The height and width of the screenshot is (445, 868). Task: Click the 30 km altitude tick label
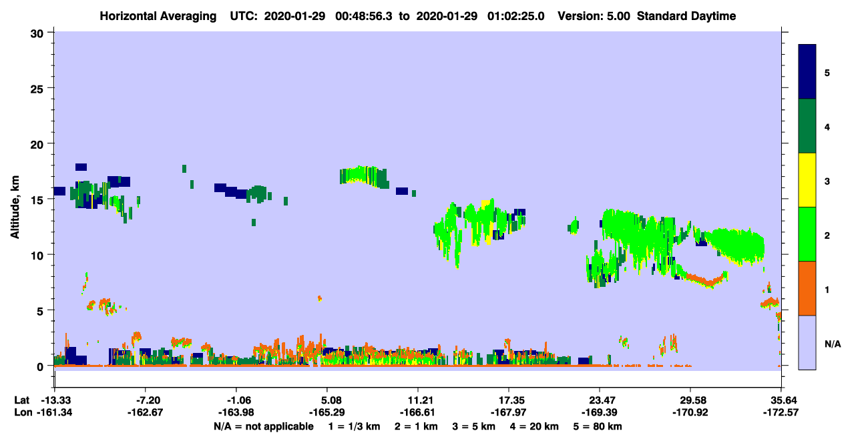point(39,33)
